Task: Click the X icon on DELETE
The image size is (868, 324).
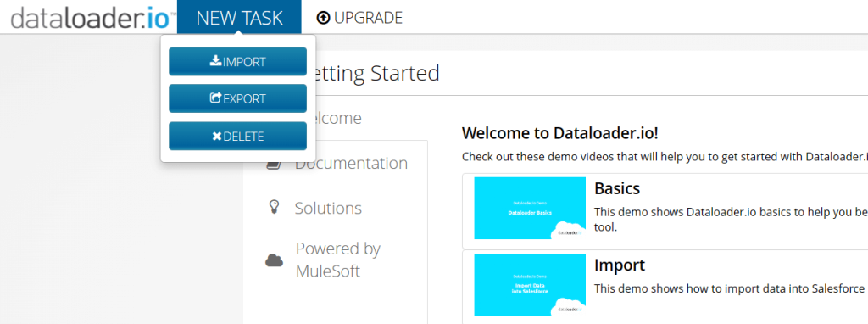Action: click(217, 136)
